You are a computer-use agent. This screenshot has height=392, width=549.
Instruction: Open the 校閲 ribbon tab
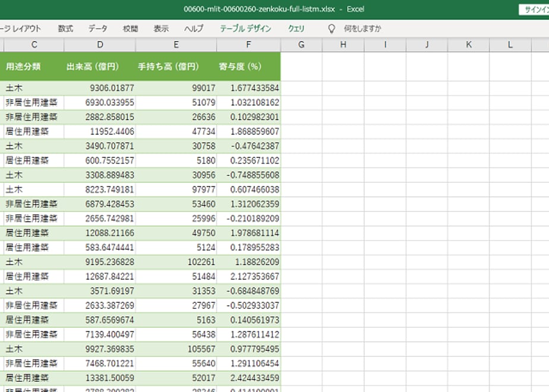(x=130, y=29)
